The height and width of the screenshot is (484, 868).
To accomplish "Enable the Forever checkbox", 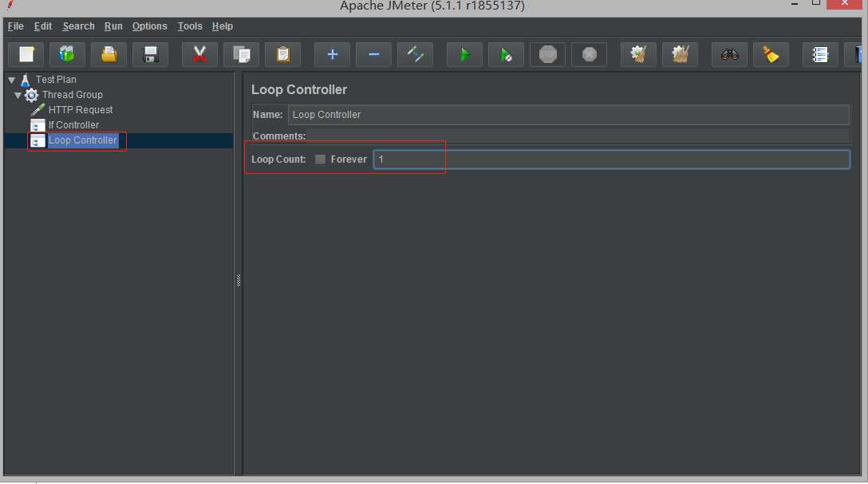I will (x=320, y=159).
